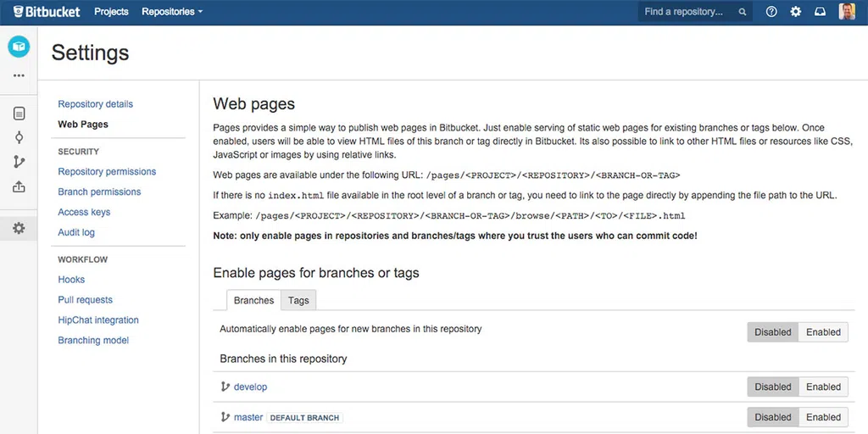868x434 pixels.
Task: Open the repository settings gear in the sidebar
Action: 19,228
